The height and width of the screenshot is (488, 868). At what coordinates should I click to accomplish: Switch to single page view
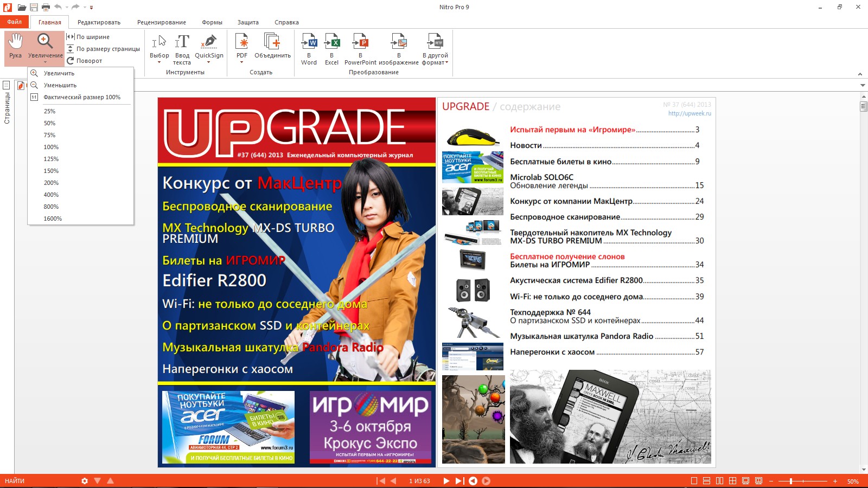pos(694,481)
